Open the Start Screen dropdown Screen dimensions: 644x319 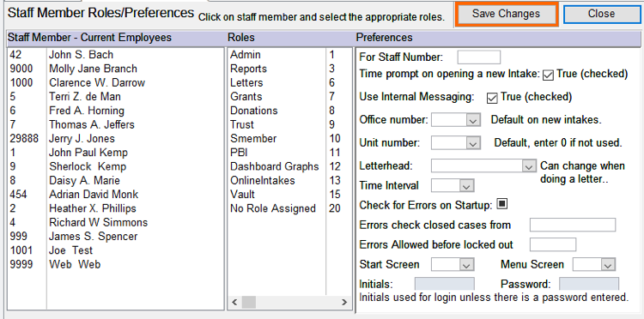(466, 264)
